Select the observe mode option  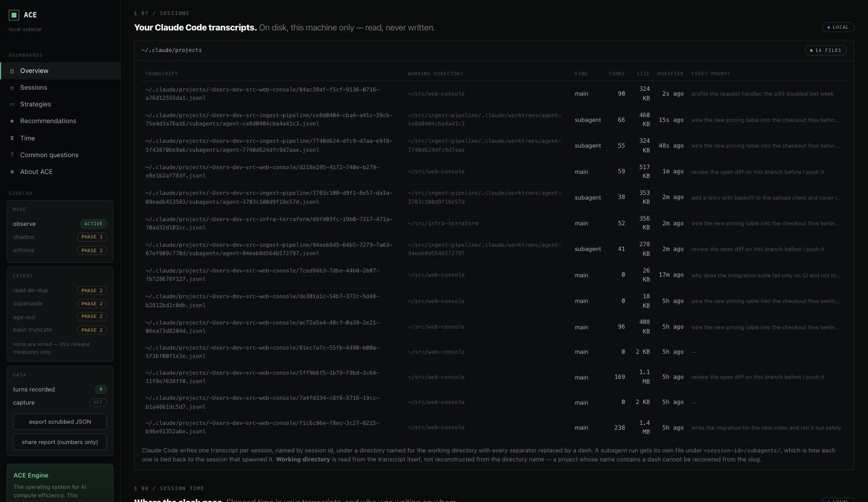(60, 224)
